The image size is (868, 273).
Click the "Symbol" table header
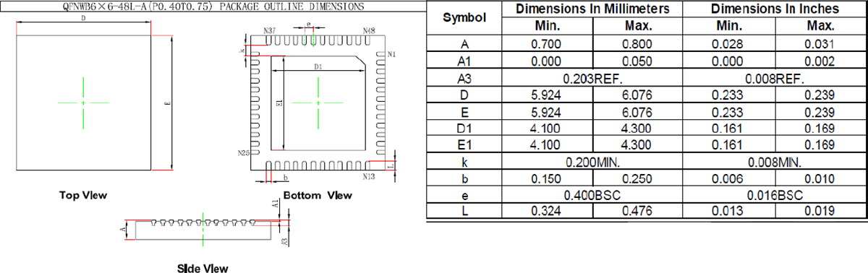point(464,17)
